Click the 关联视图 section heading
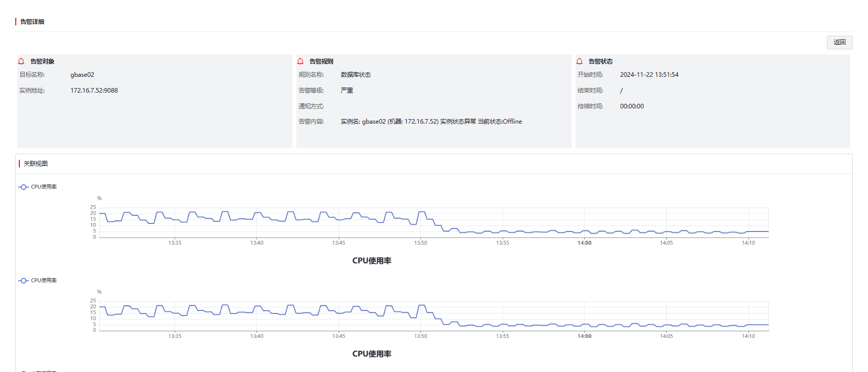 pos(36,164)
